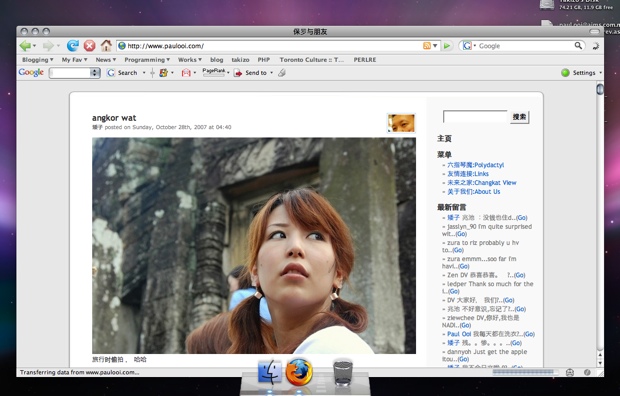Screen dimensions: 620x396
Task: Click the Paul Ooi commenter link
Action: 459,334
